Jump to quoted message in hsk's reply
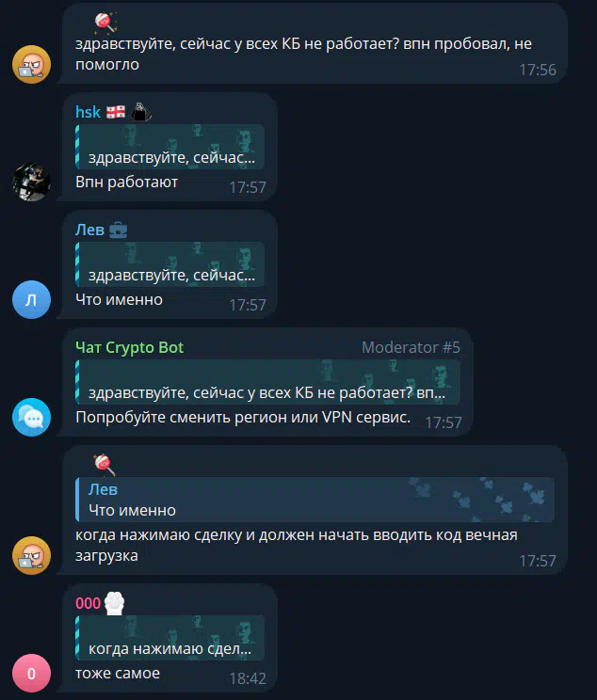Viewport: 597px width, 700px height. (x=169, y=147)
